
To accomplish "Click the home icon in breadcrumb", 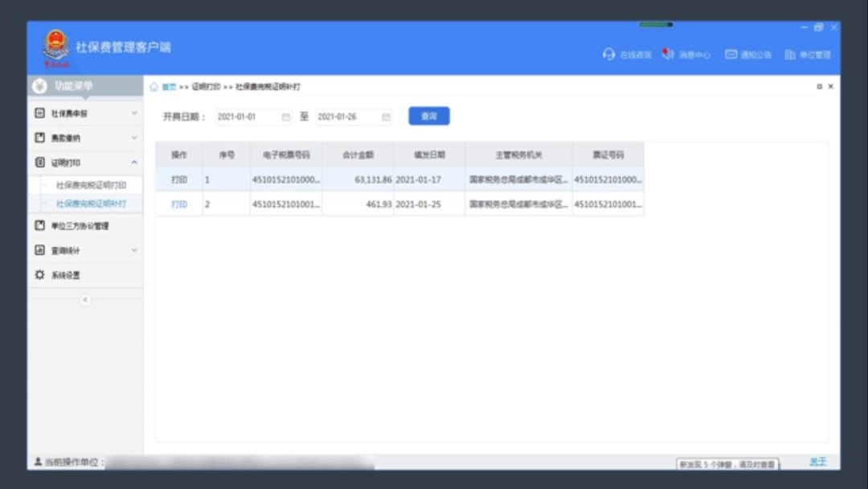I will 154,87.
